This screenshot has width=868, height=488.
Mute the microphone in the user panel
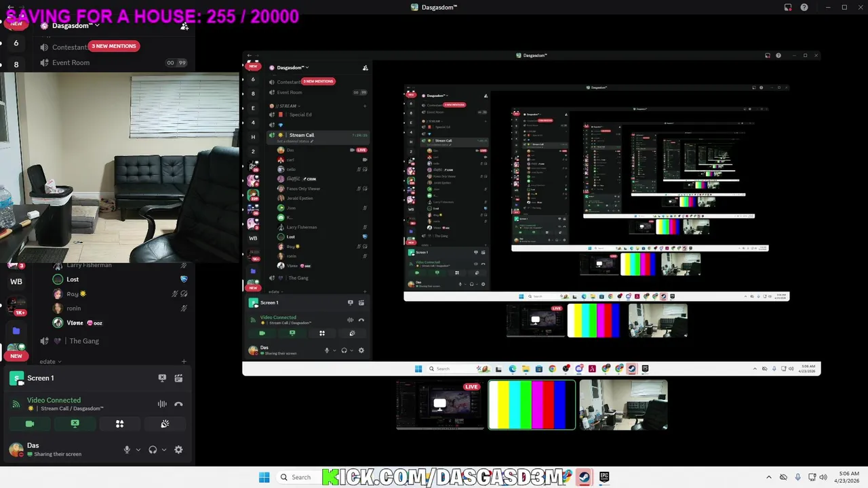[126, 449]
